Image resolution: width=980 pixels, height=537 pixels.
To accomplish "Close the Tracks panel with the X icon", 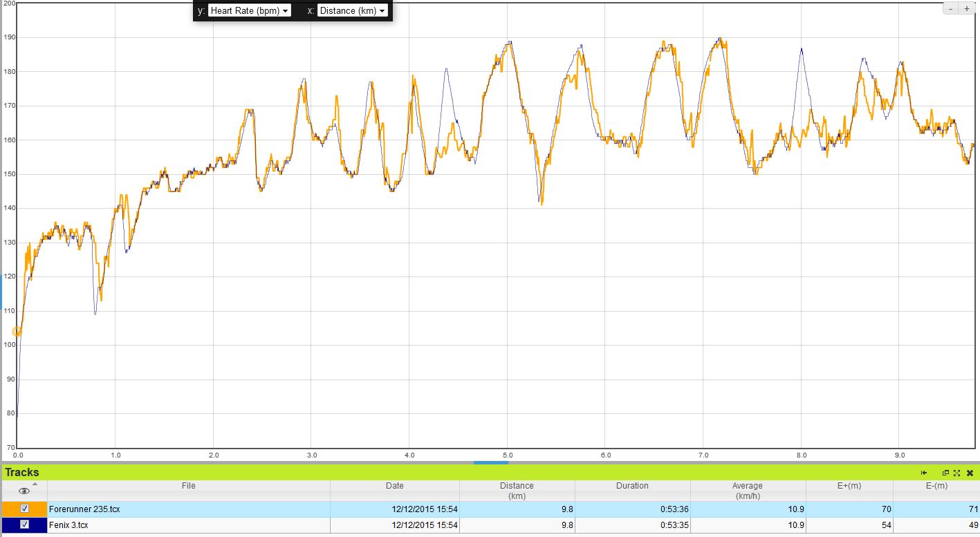I will [970, 473].
